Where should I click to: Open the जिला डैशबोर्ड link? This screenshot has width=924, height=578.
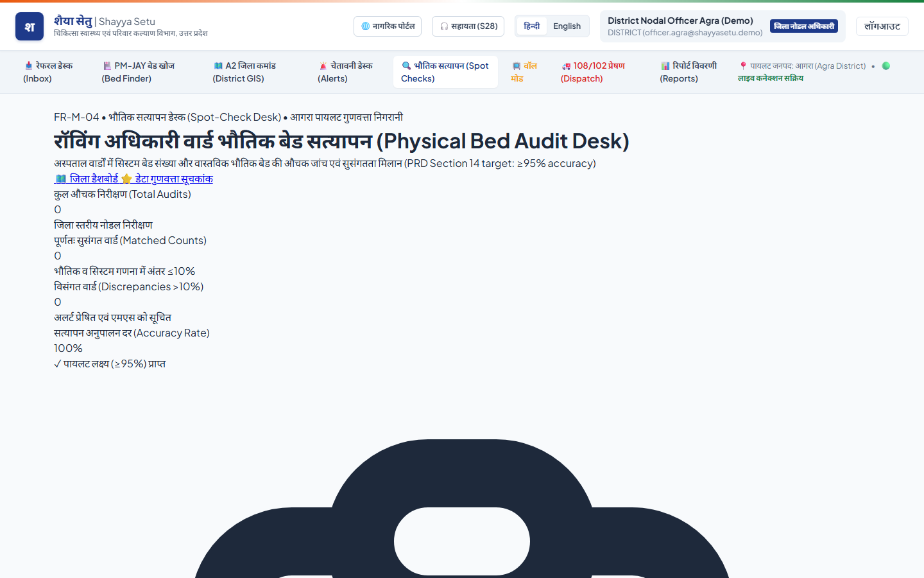click(87, 179)
